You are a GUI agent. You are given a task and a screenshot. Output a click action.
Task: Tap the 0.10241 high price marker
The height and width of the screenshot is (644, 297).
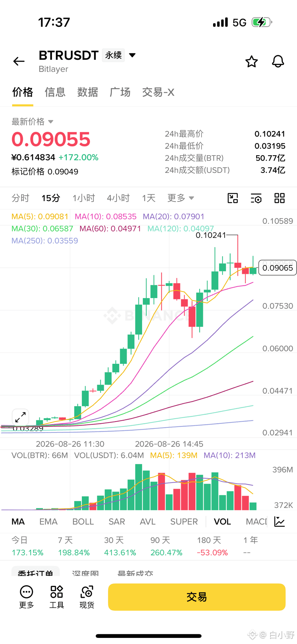click(211, 235)
